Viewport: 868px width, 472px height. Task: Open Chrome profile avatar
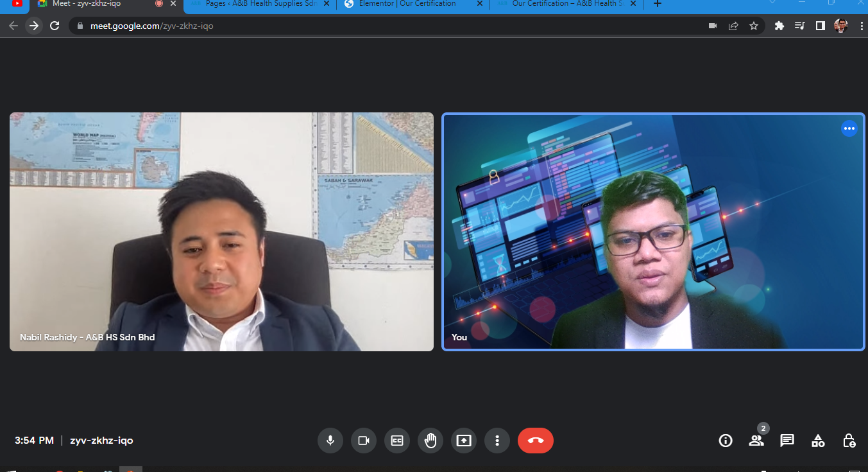[x=841, y=26]
